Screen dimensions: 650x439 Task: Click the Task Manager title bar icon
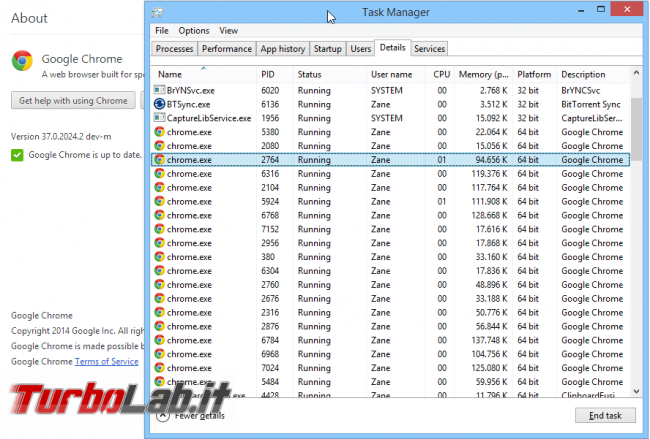158,12
